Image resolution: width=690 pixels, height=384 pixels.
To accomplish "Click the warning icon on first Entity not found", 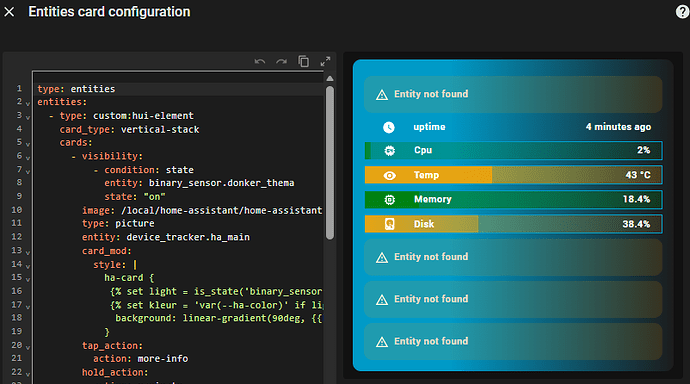I will pyautogui.click(x=382, y=95).
